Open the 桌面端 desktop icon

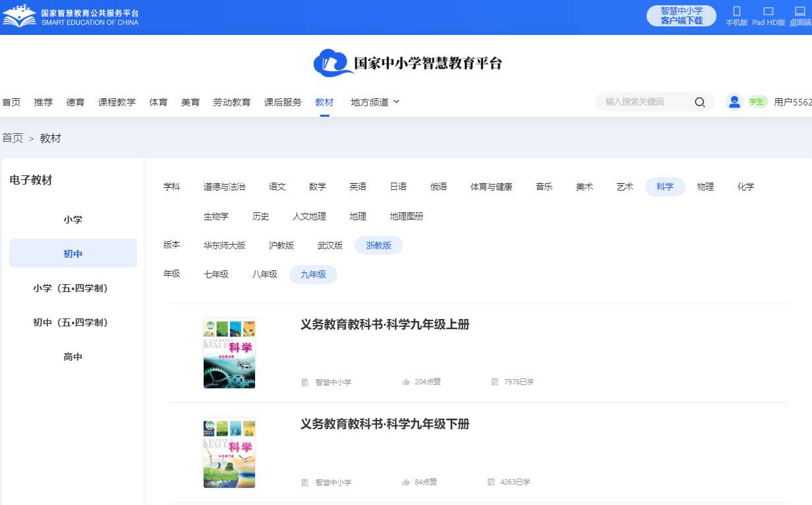[800, 11]
